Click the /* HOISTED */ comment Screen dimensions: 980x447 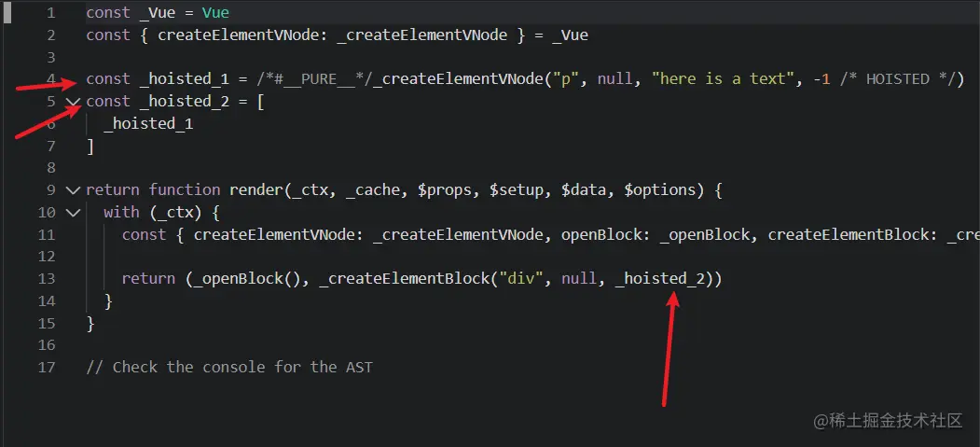click(x=898, y=79)
